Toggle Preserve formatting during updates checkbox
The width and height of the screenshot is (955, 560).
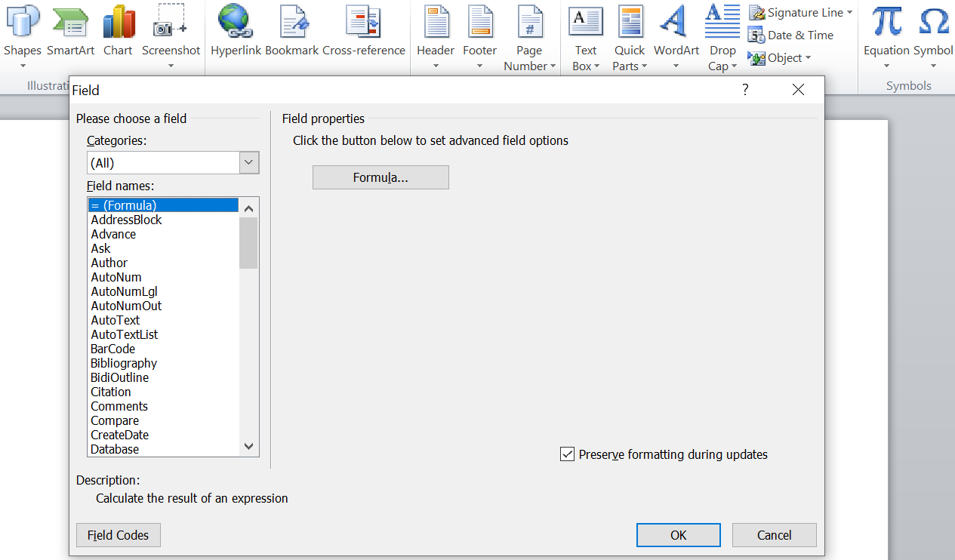click(x=568, y=454)
